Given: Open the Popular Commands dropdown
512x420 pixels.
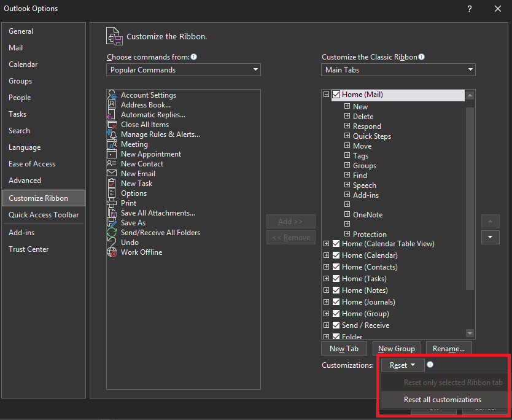Looking at the screenshot, I should pyautogui.click(x=184, y=69).
